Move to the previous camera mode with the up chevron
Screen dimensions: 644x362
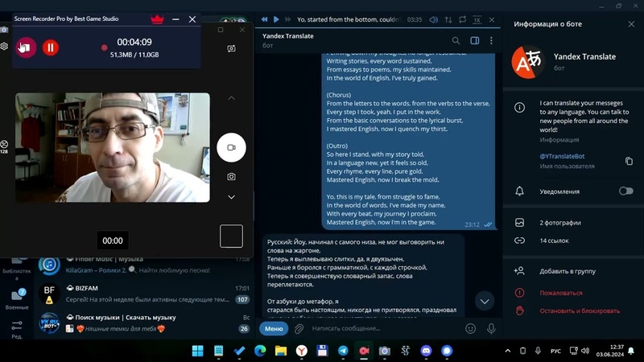tap(231, 98)
